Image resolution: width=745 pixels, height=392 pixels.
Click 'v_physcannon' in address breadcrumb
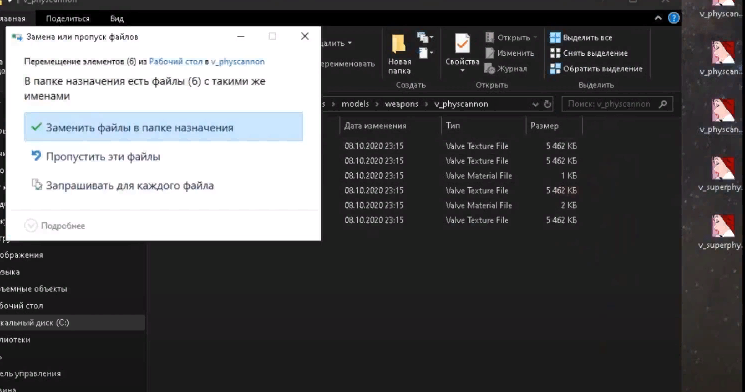coord(461,104)
